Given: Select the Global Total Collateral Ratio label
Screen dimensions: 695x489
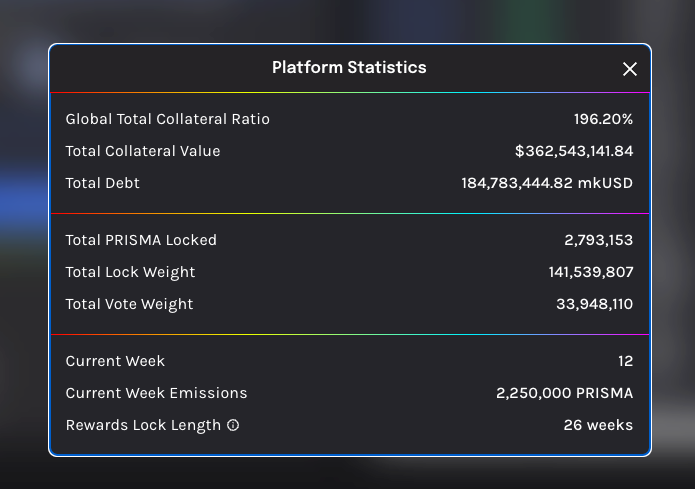Looking at the screenshot, I should tap(167, 119).
